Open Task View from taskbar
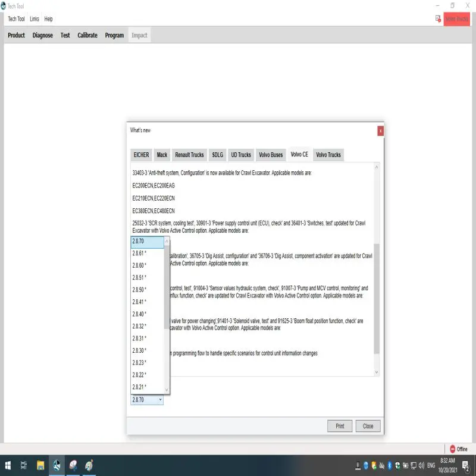Screen dimensions: 476x476 pyautogui.click(x=24, y=465)
